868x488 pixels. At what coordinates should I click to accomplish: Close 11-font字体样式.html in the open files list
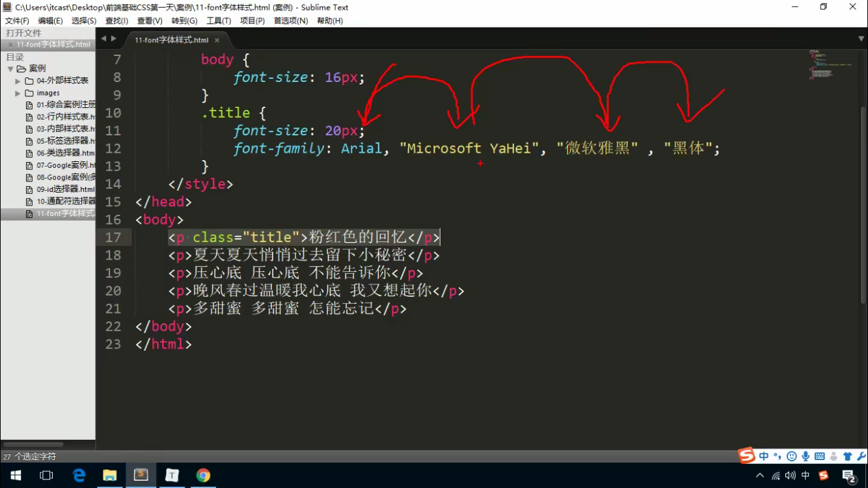pos(10,45)
